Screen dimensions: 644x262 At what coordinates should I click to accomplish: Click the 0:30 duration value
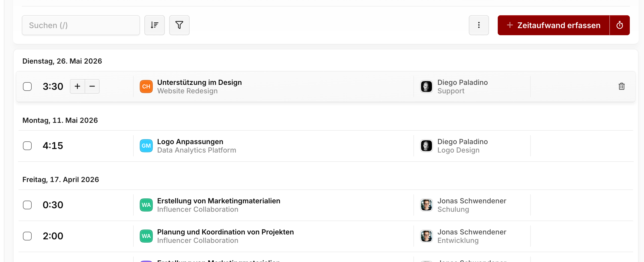(x=53, y=205)
